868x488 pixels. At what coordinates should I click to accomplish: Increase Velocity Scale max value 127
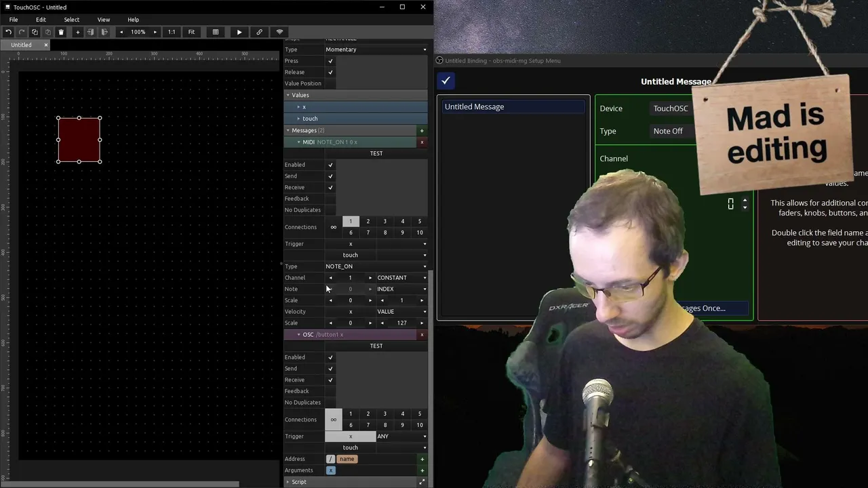(422, 323)
